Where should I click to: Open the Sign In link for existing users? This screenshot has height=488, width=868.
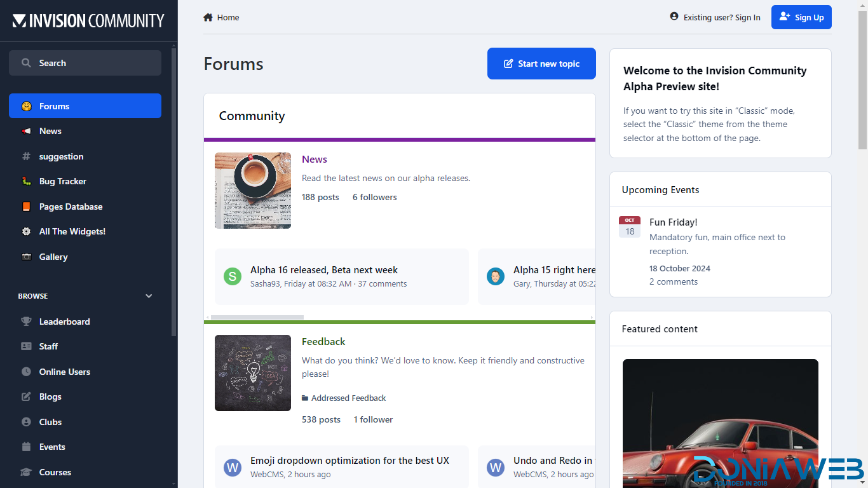722,17
